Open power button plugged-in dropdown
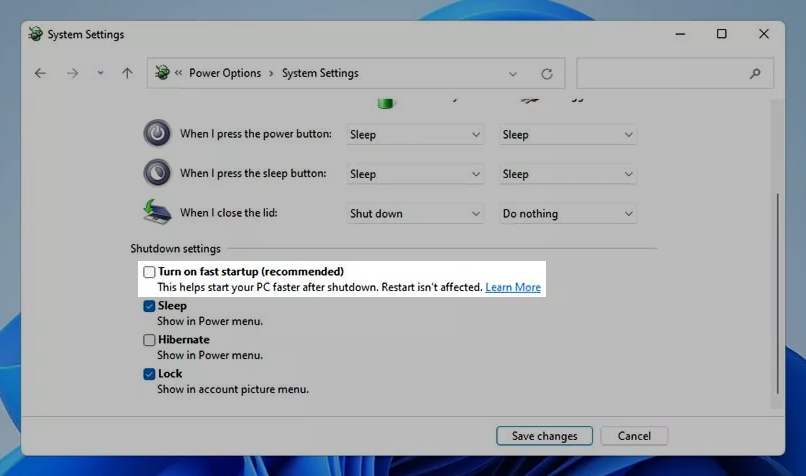The width and height of the screenshot is (806, 476). (567, 135)
